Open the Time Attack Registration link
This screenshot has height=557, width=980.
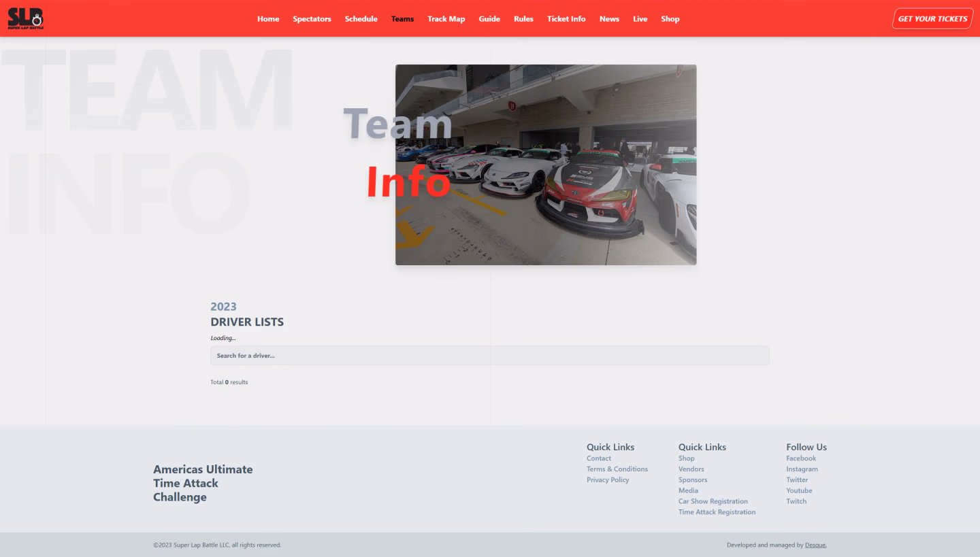coord(717,512)
